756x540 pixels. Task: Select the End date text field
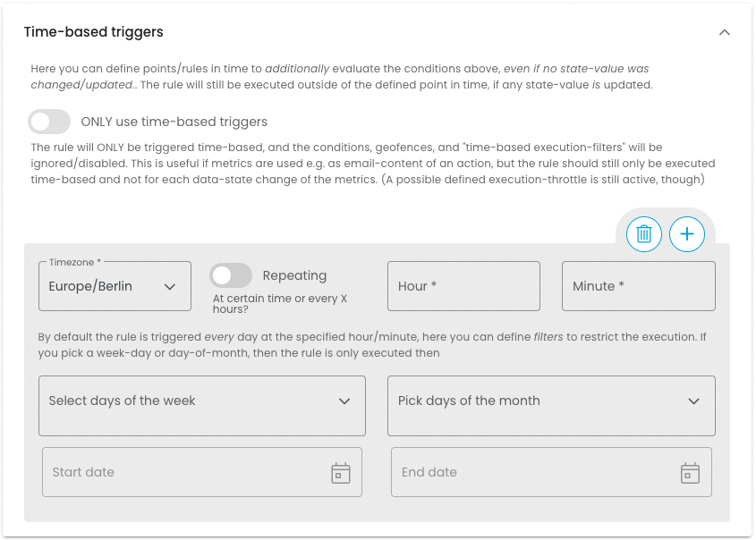[528, 472]
